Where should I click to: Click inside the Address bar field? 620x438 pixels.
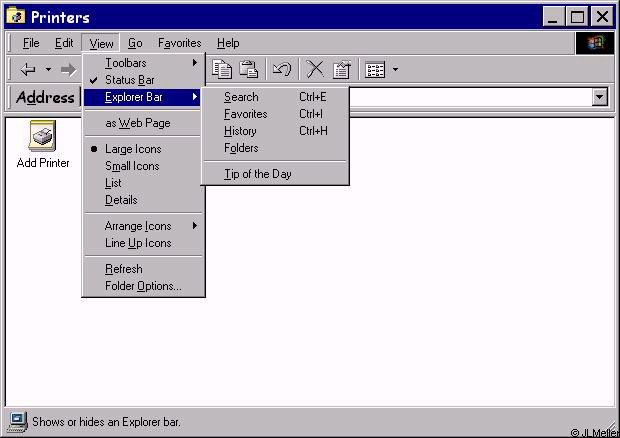[471, 97]
